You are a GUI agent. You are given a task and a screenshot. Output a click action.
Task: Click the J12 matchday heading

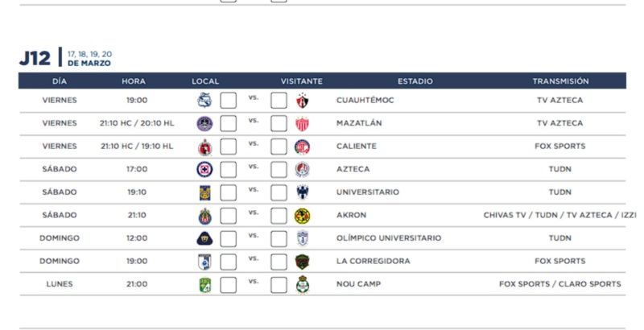tap(35, 58)
